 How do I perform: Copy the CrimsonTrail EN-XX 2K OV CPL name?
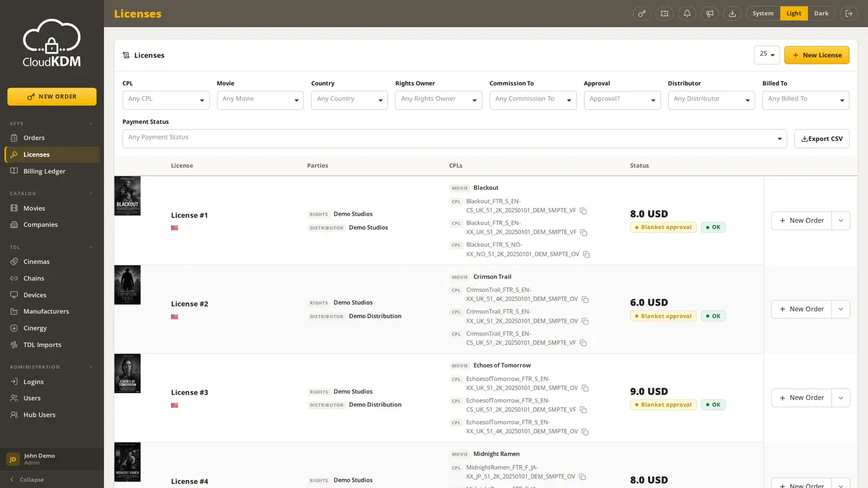pos(585,321)
